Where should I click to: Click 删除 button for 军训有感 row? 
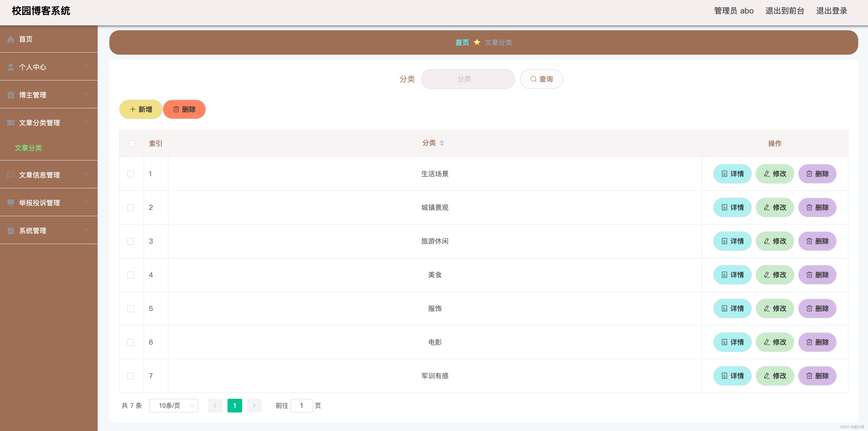tap(817, 376)
